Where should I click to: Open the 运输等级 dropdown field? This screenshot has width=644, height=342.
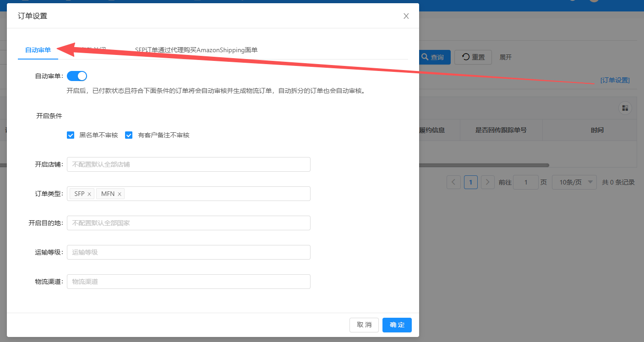pyautogui.click(x=188, y=252)
